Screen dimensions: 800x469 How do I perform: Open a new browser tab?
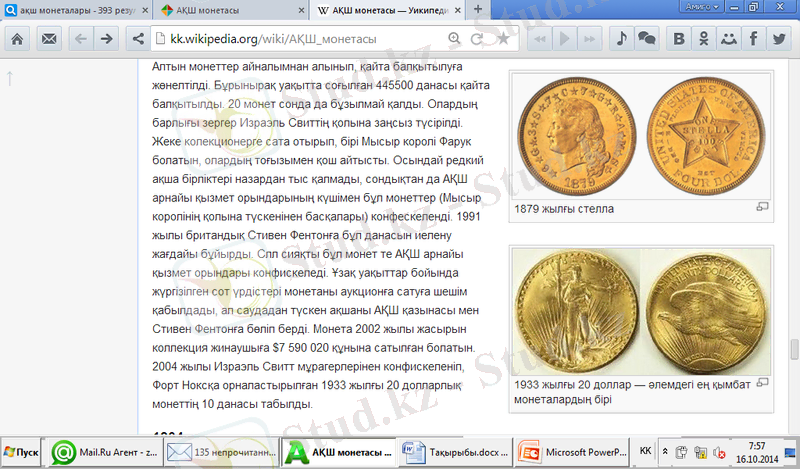tap(478, 9)
